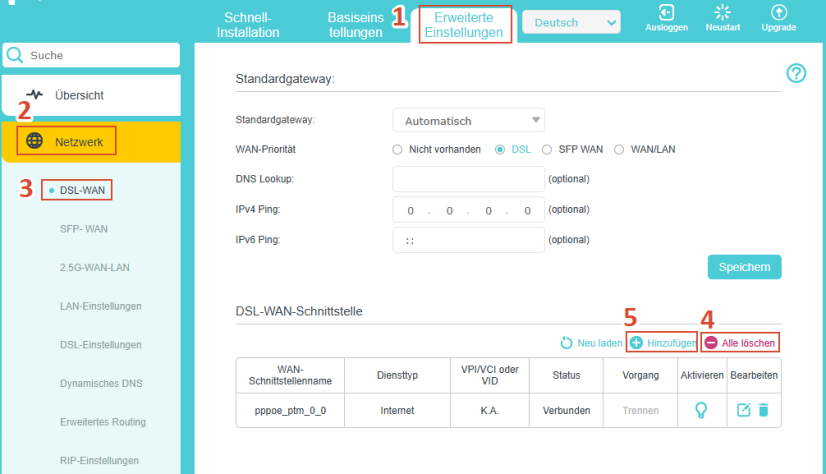Viewport: 826px width, 474px height.
Task: Open the Deutsch language dropdown
Action: [571, 23]
